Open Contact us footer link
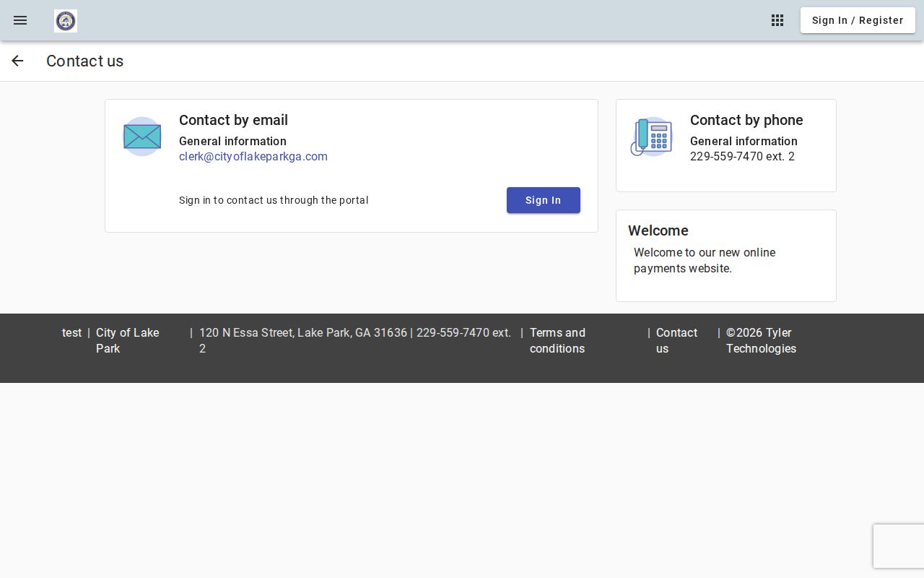The image size is (924, 578). 676,340
